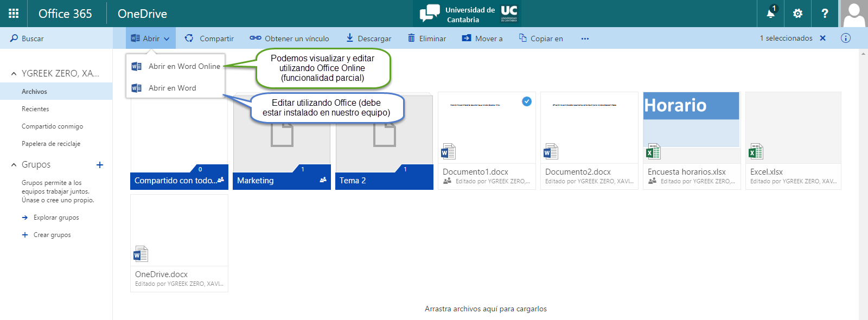Open the user profile avatar

[854, 14]
